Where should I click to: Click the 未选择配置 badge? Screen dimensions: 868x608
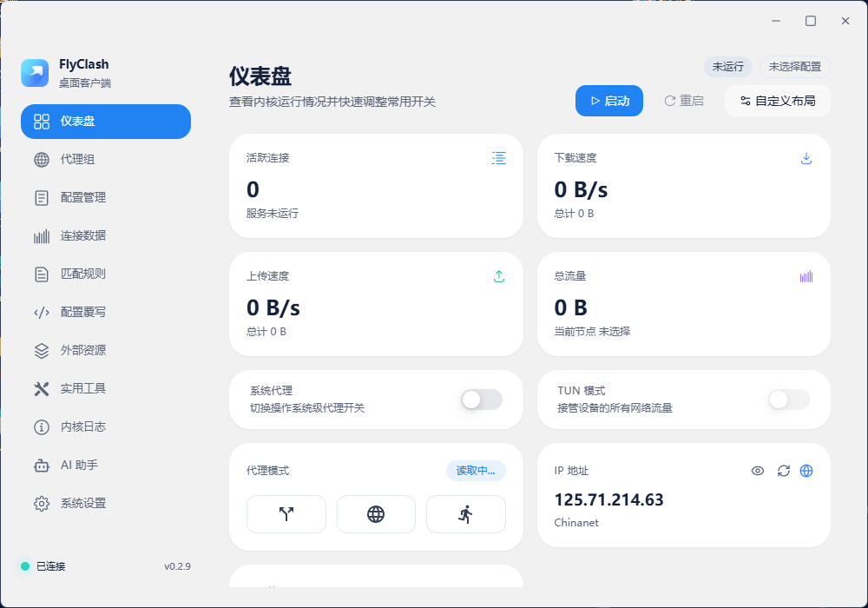click(795, 67)
